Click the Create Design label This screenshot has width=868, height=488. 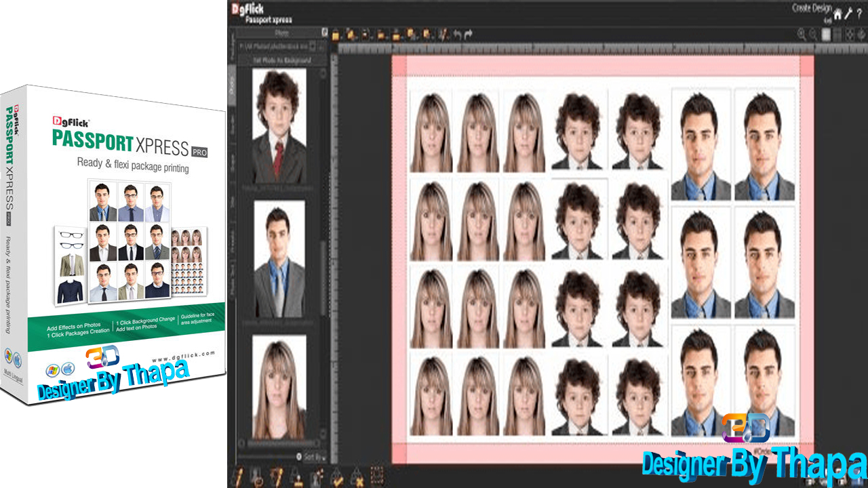click(x=811, y=7)
